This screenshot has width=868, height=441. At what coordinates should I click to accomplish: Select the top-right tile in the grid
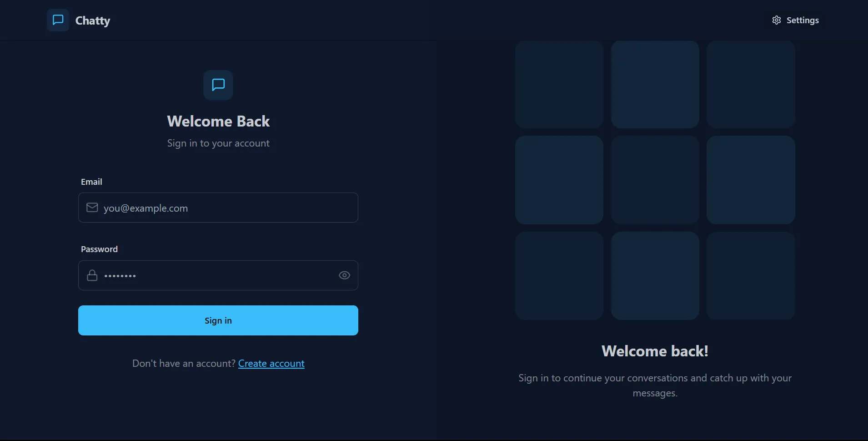point(750,84)
